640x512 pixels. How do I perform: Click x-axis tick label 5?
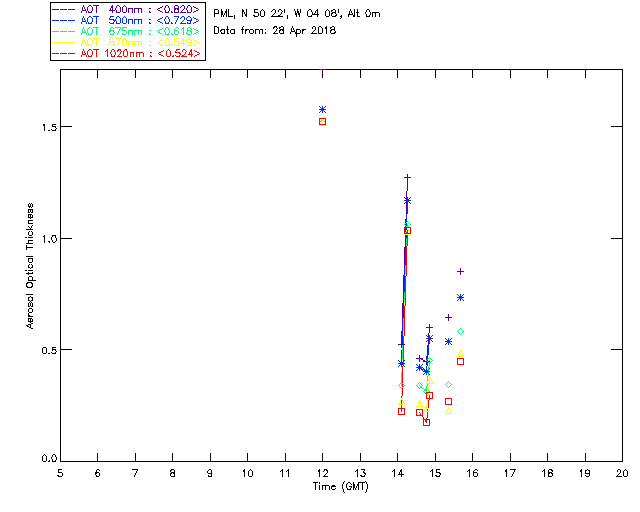[60, 473]
